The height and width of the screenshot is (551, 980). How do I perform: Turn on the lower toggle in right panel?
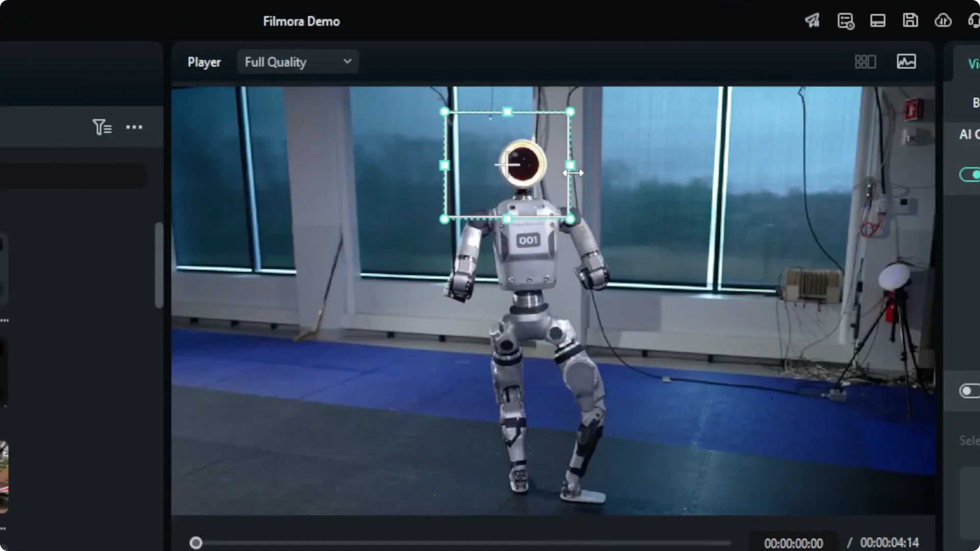pos(969,391)
